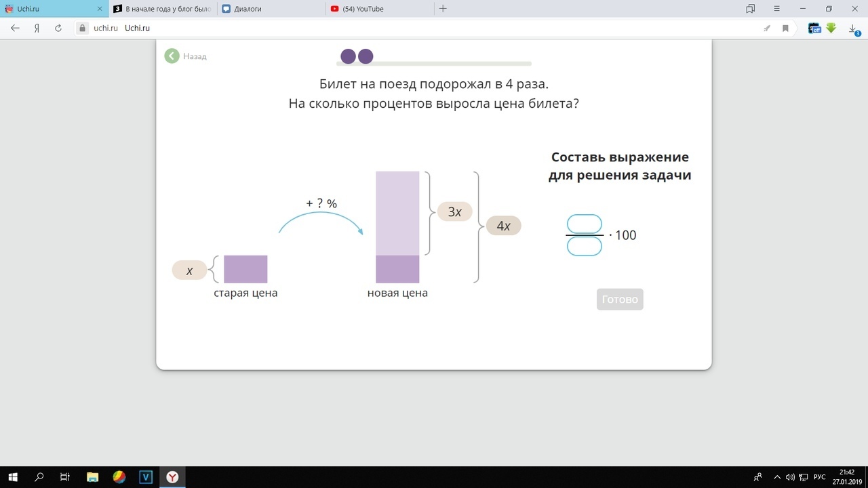Image resolution: width=868 pixels, height=488 pixels.
Task: Switch to Yandex Browser on taskbar
Action: click(173, 477)
